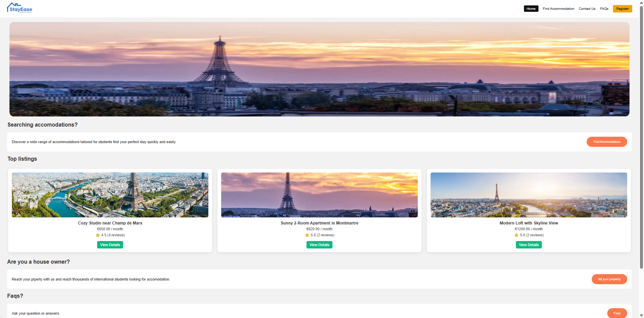Click the rating '4.5 (4 reviews)'

coord(113,235)
